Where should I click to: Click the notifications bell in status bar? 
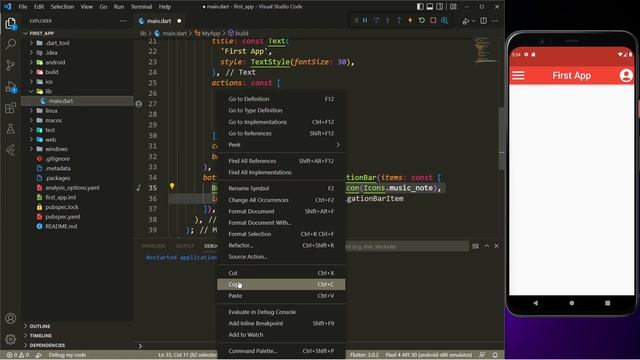pos(495,355)
